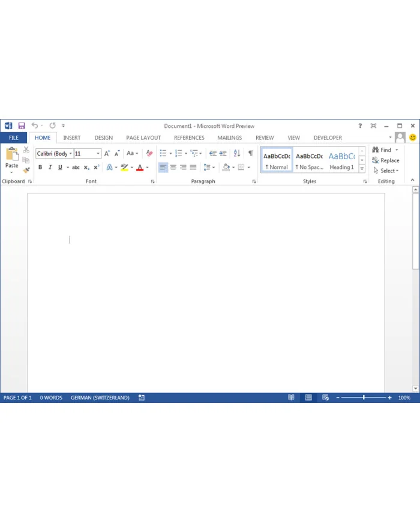Shrink the font size
The height and width of the screenshot is (522, 420).
[117, 153]
